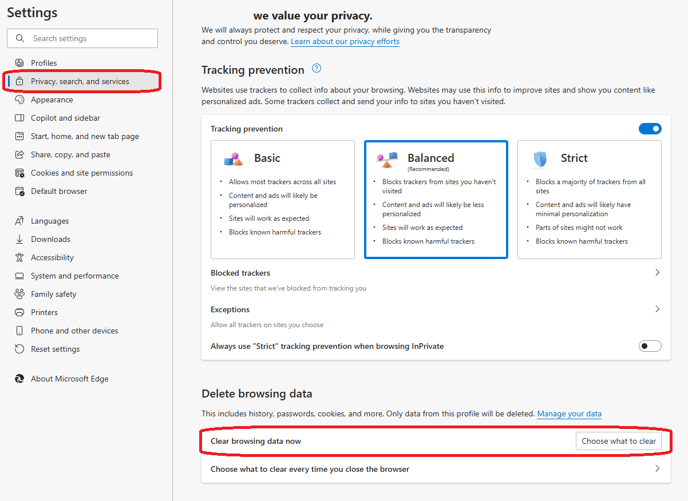Click the Strict shield illustration
This screenshot has height=501, width=688.
point(540,159)
